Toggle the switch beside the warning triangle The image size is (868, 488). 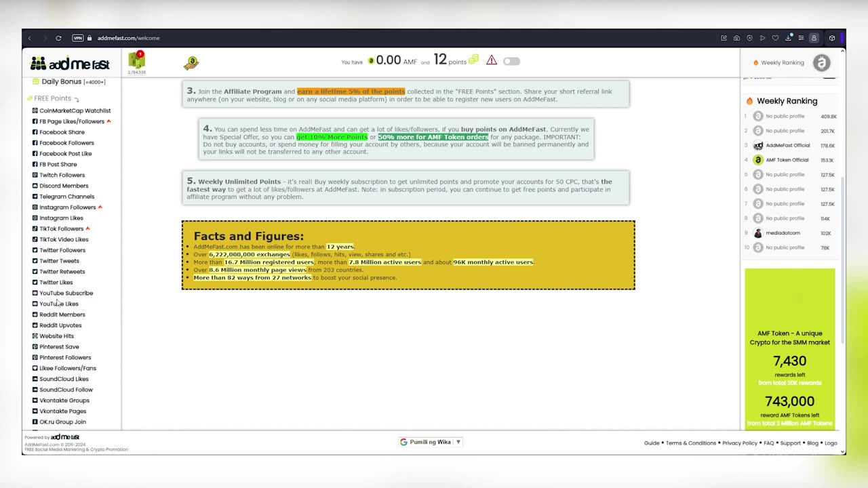[511, 61]
